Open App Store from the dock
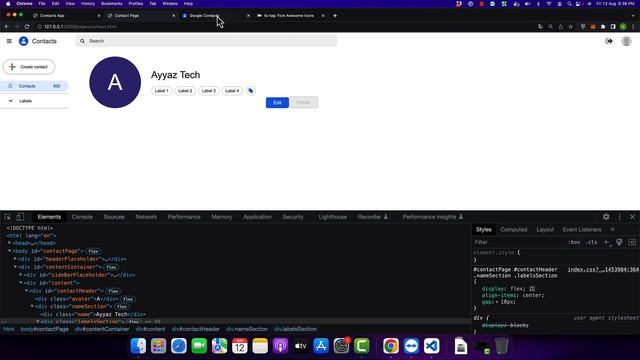 click(x=321, y=346)
